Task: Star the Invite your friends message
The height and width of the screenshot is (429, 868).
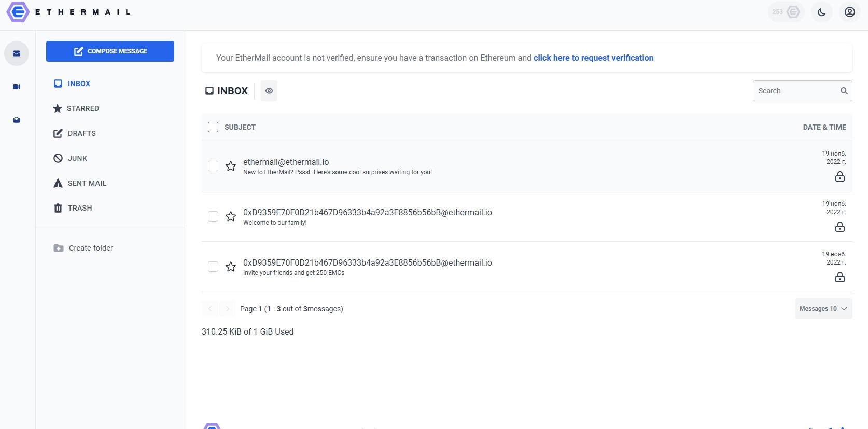Action: (231, 267)
